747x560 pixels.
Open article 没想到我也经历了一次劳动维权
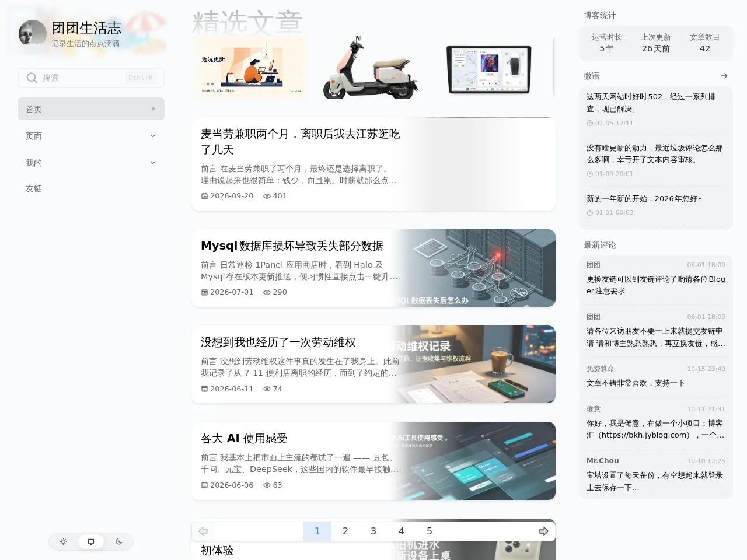(278, 342)
